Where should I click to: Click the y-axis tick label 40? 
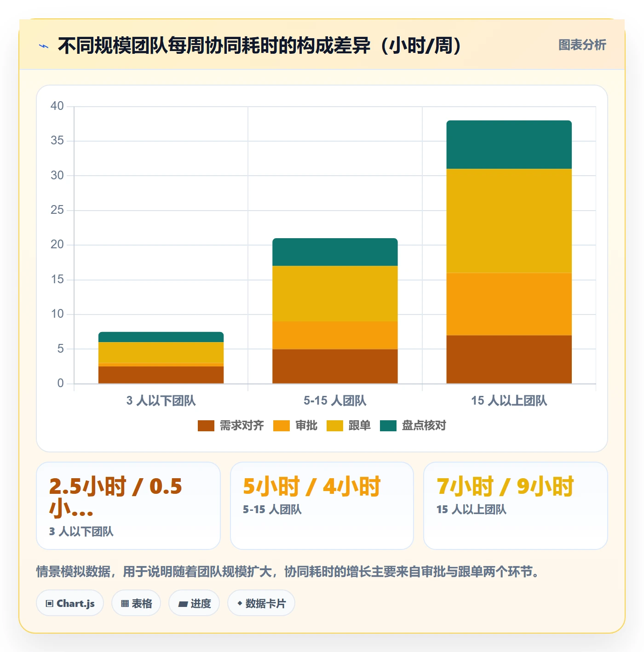(x=57, y=106)
